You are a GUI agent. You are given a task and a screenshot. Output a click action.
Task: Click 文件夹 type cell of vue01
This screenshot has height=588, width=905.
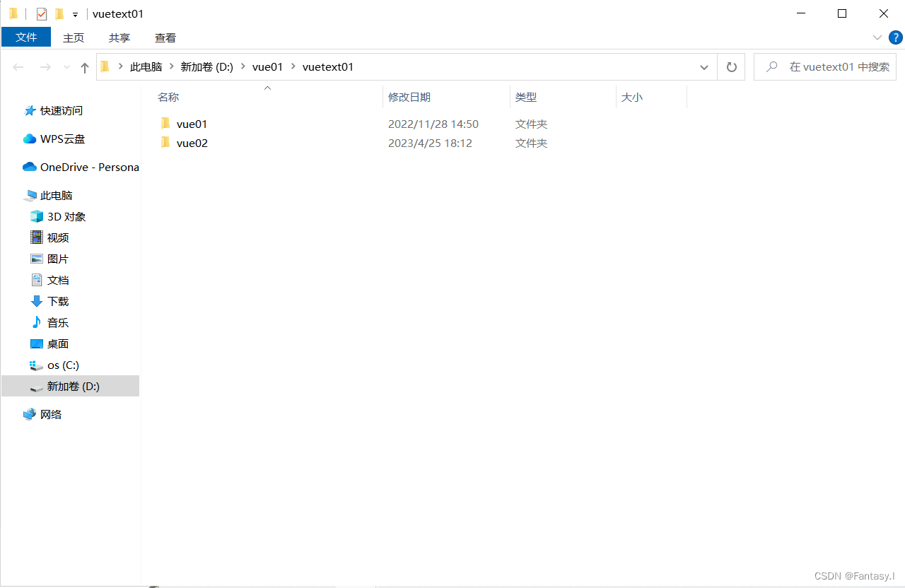[531, 124]
